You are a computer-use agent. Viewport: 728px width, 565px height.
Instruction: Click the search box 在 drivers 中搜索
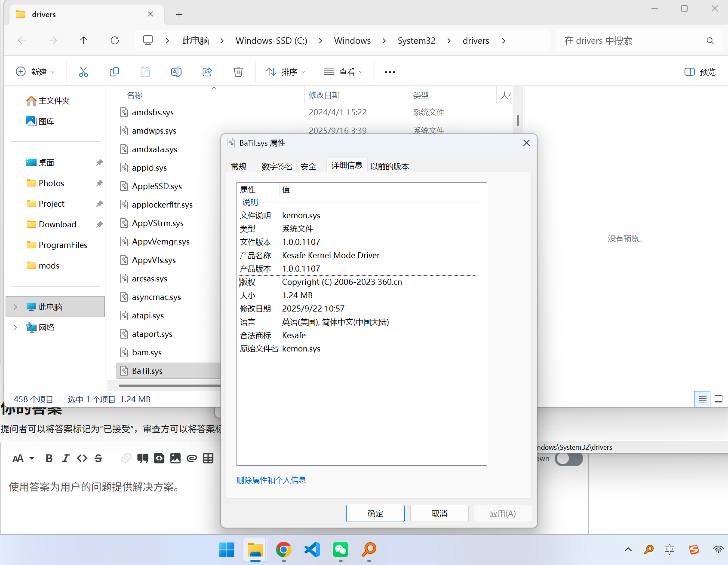click(638, 40)
